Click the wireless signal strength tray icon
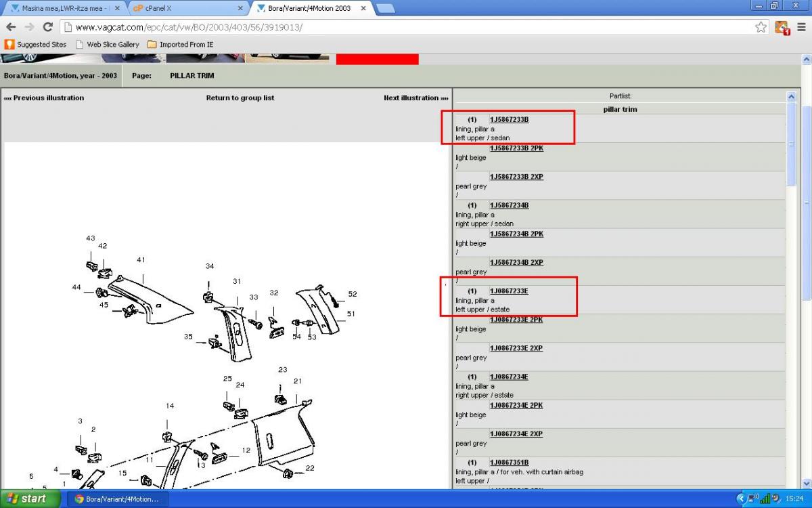 click(765, 499)
